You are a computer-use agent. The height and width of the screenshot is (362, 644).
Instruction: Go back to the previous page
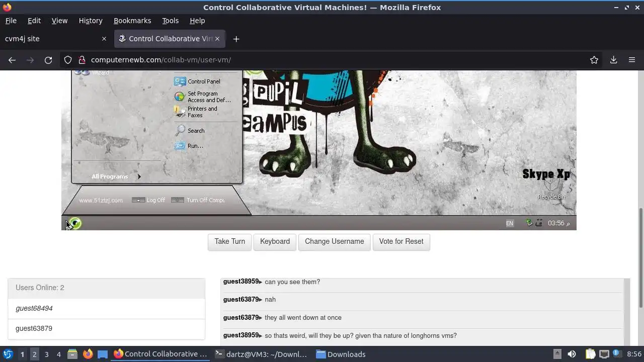[x=12, y=60]
